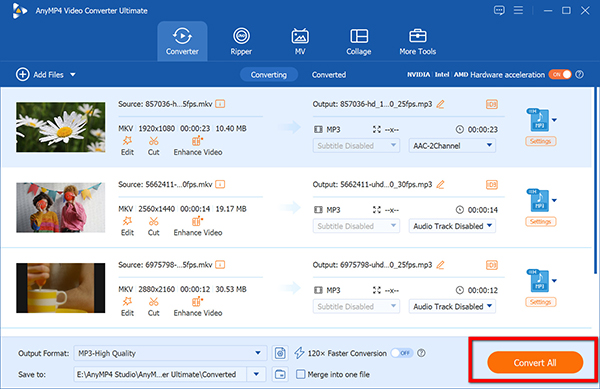Open Settings for the 5662411 file

[540, 221]
